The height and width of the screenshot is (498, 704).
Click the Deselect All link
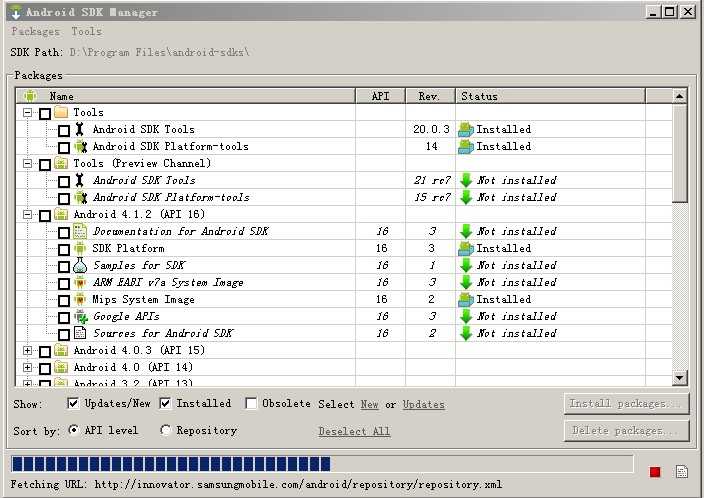click(x=354, y=431)
